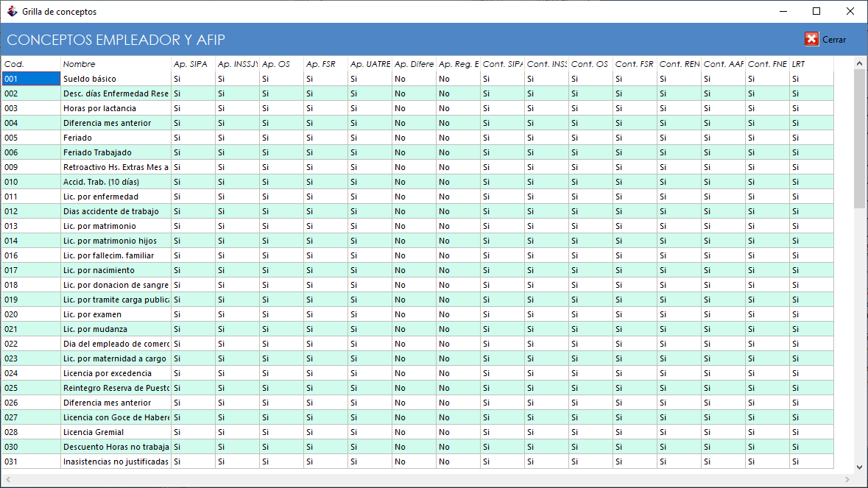
Task: Sort by the Cod. column header
Action: (31, 64)
